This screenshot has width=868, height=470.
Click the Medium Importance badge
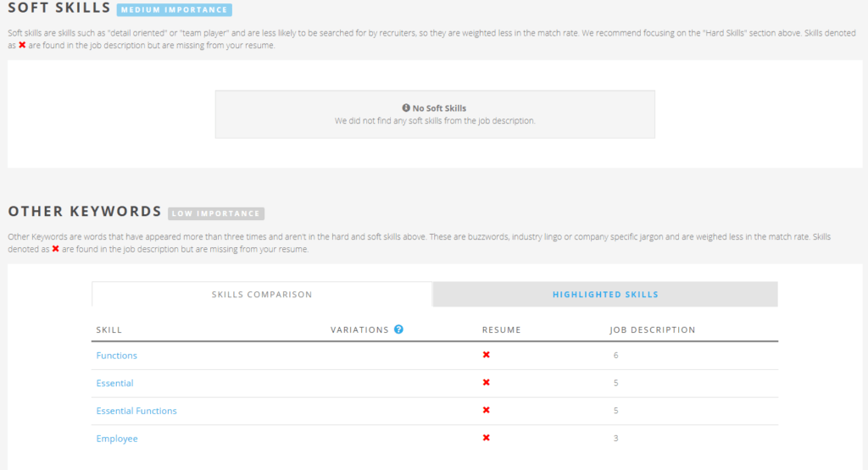[175, 9]
